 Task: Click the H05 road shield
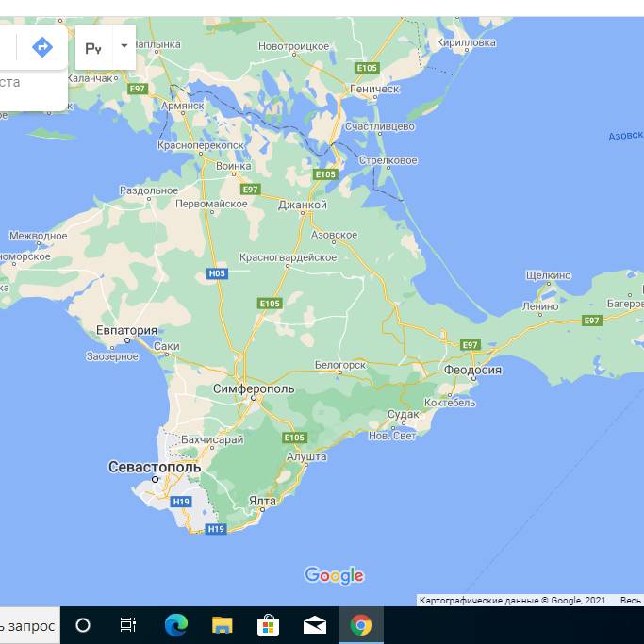click(x=217, y=273)
